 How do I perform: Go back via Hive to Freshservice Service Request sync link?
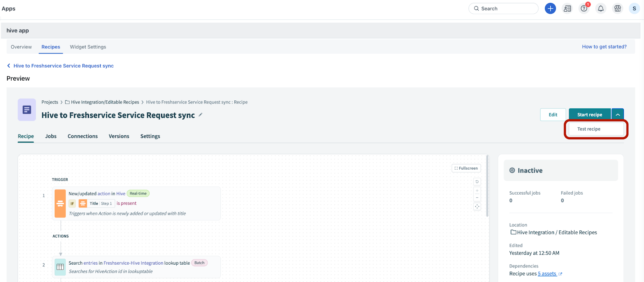click(x=64, y=66)
